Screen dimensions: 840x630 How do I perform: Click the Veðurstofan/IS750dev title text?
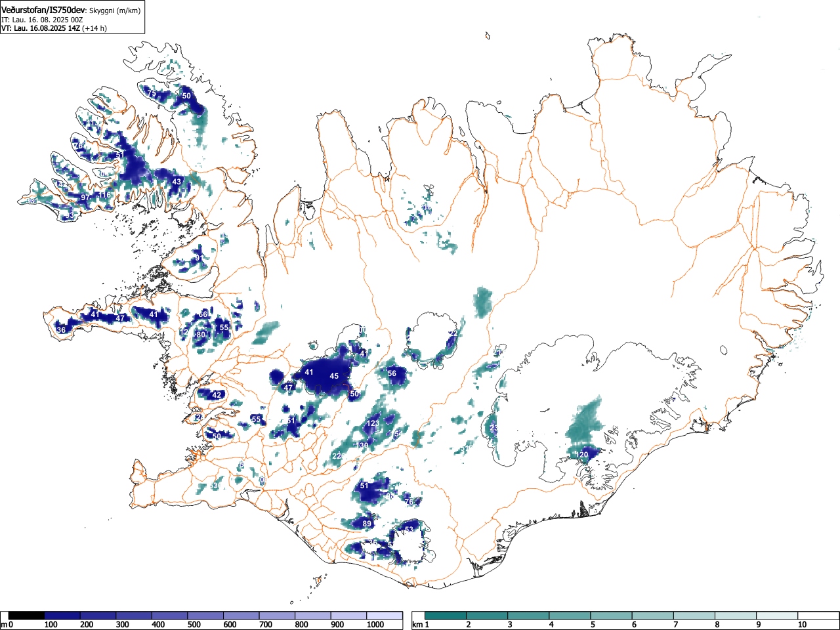pos(43,10)
